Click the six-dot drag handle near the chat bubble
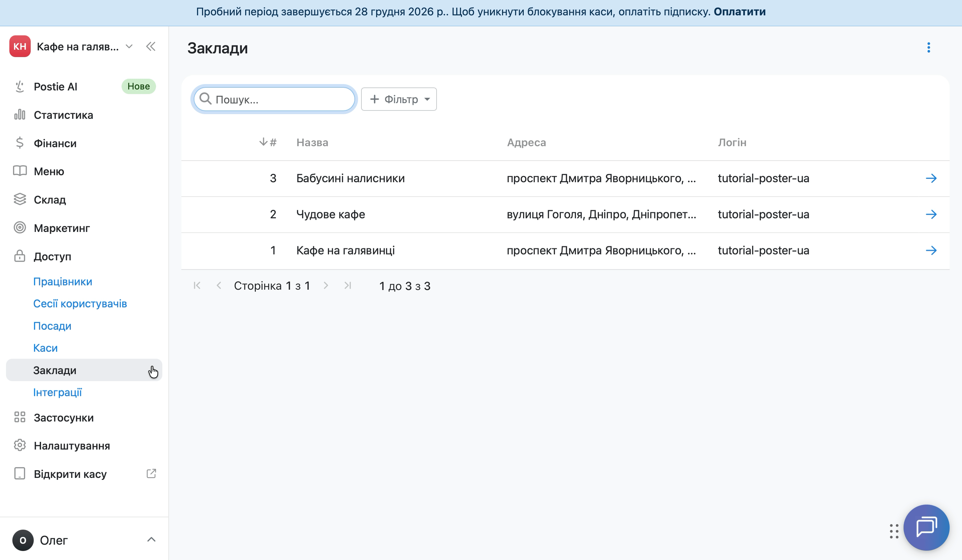Viewport: 962px width, 560px height. pos(894,531)
